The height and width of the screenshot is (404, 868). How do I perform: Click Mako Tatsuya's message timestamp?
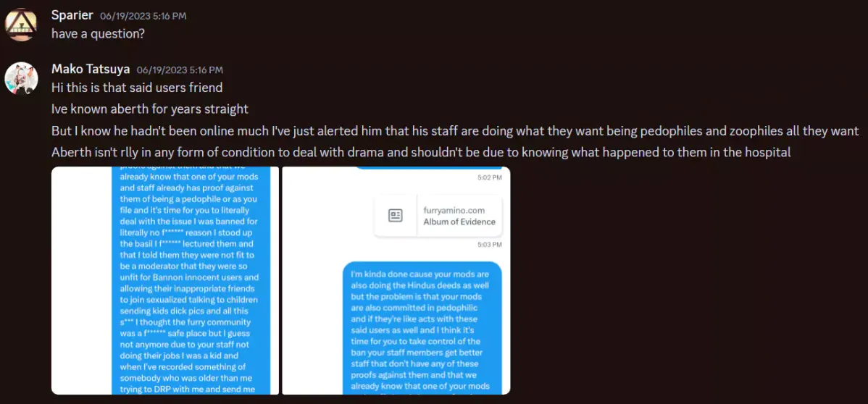click(x=180, y=70)
